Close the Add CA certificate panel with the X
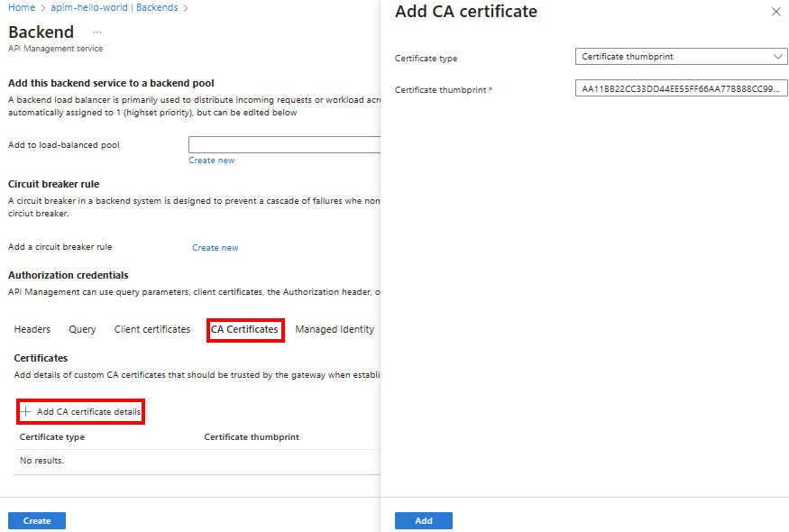This screenshot has width=789, height=532. pos(777,12)
